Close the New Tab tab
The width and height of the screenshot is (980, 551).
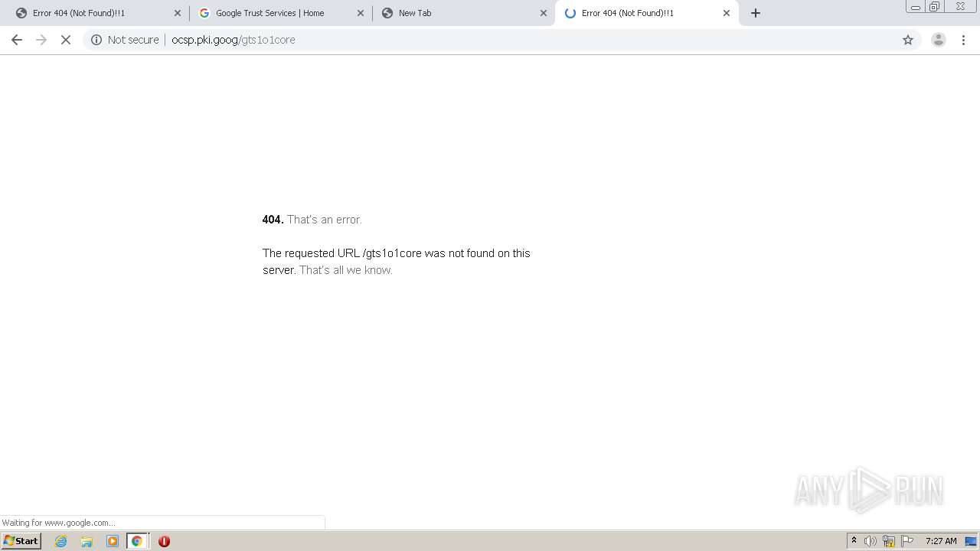point(544,13)
